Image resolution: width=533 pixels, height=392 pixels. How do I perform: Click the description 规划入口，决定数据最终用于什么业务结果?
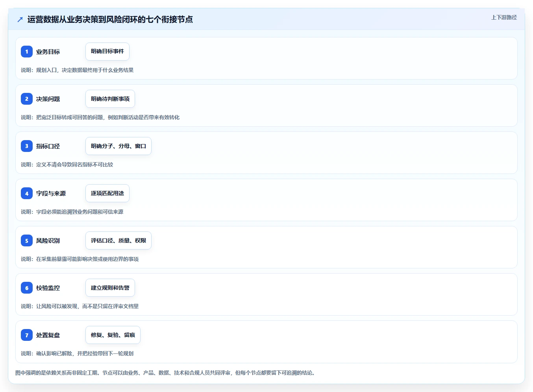coord(77,70)
